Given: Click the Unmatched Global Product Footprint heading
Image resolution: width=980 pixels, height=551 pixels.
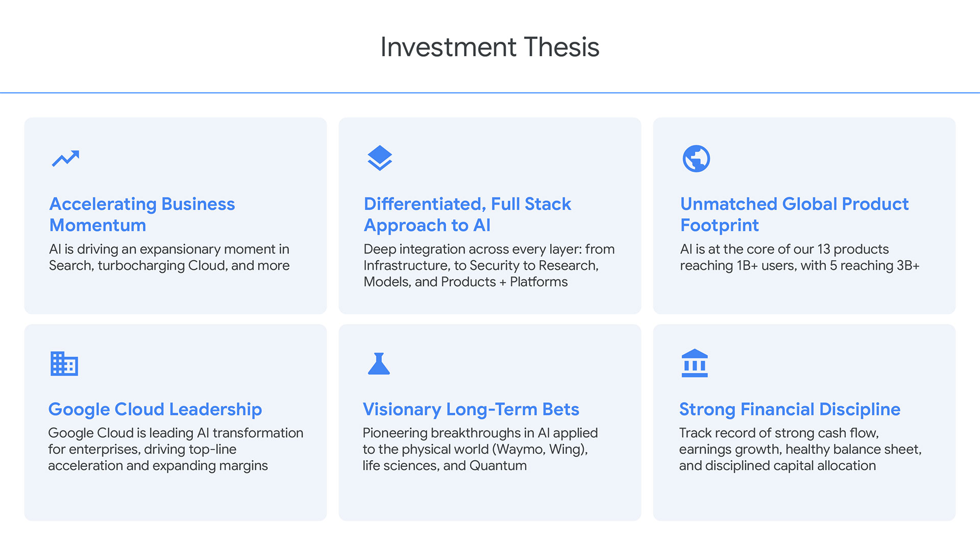Looking at the screenshot, I should 794,214.
